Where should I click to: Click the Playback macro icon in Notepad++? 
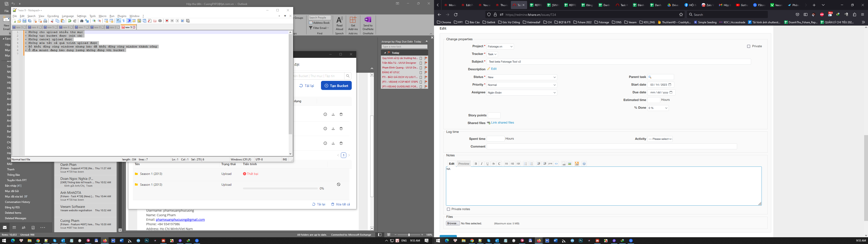point(178,21)
